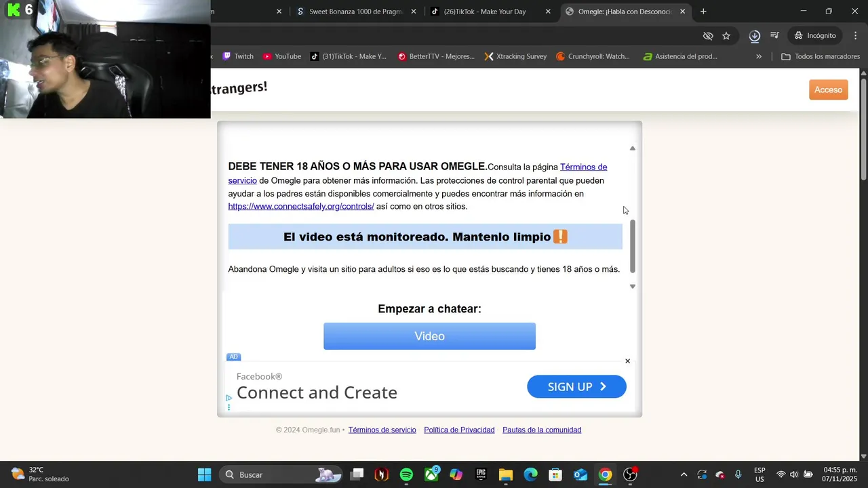Open the OBS Studio taskbar icon
This screenshot has width=868, height=488.
point(630,474)
